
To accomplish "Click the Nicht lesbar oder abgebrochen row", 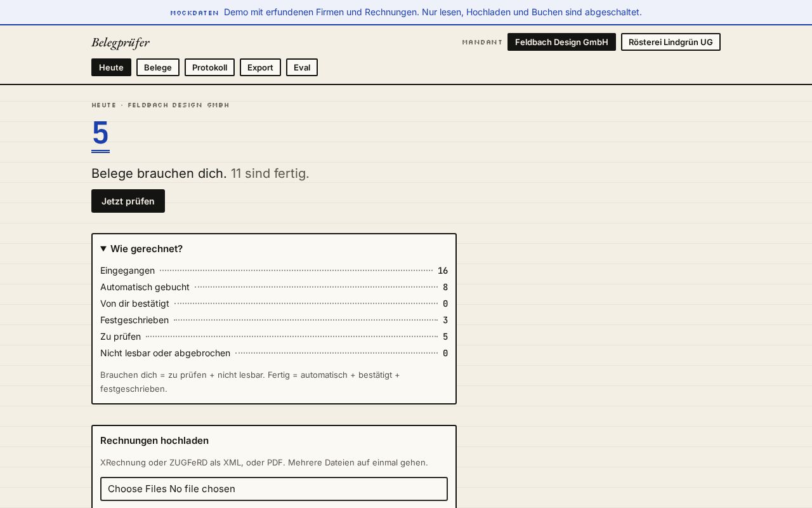I will [x=274, y=353].
